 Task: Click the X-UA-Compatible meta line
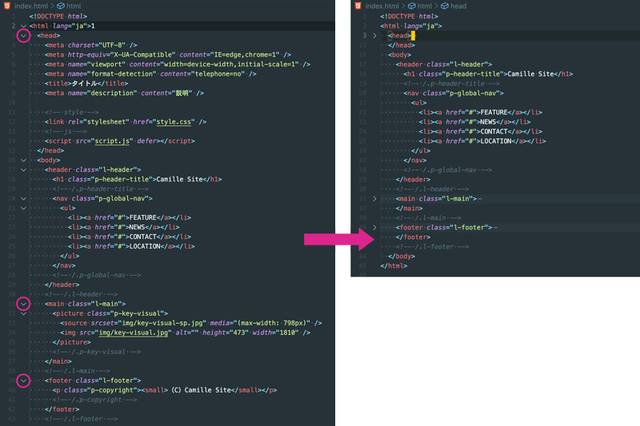point(168,55)
